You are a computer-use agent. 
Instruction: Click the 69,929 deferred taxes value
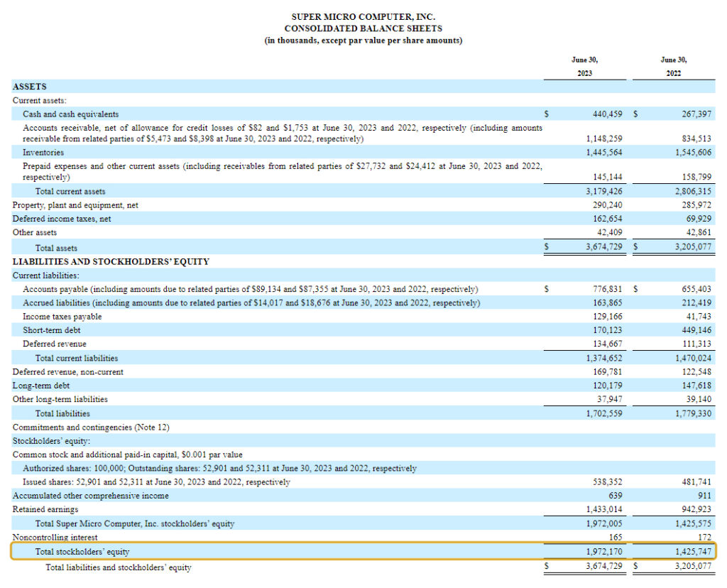699,219
